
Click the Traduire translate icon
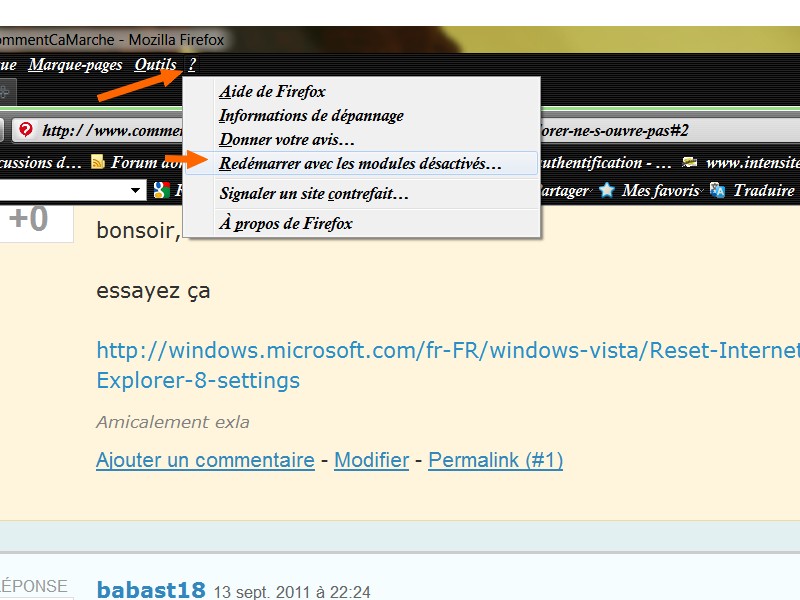(x=717, y=190)
